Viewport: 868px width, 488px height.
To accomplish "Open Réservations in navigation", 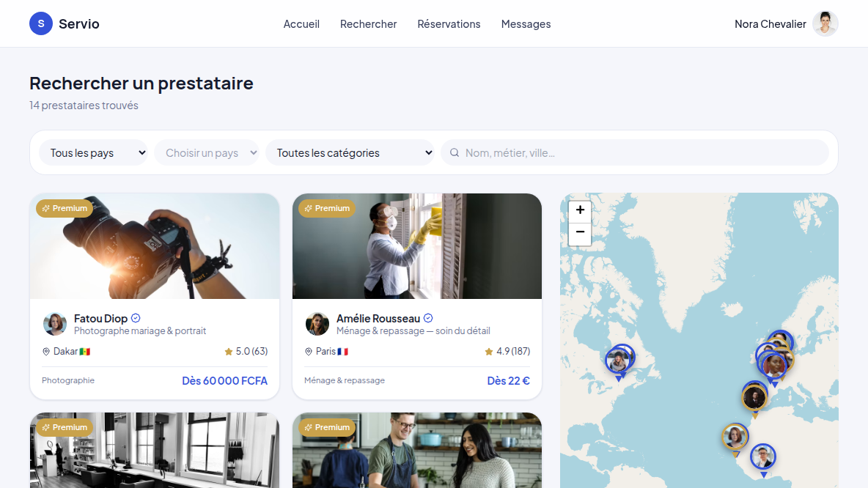I will (449, 23).
